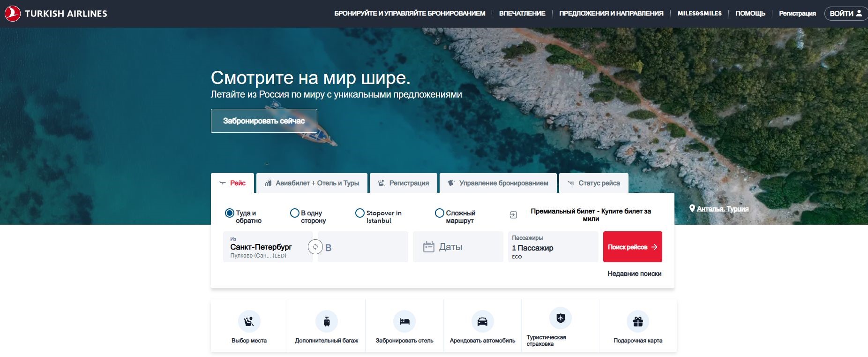Click the user profile icon in ВОЙТИ button

point(859,13)
